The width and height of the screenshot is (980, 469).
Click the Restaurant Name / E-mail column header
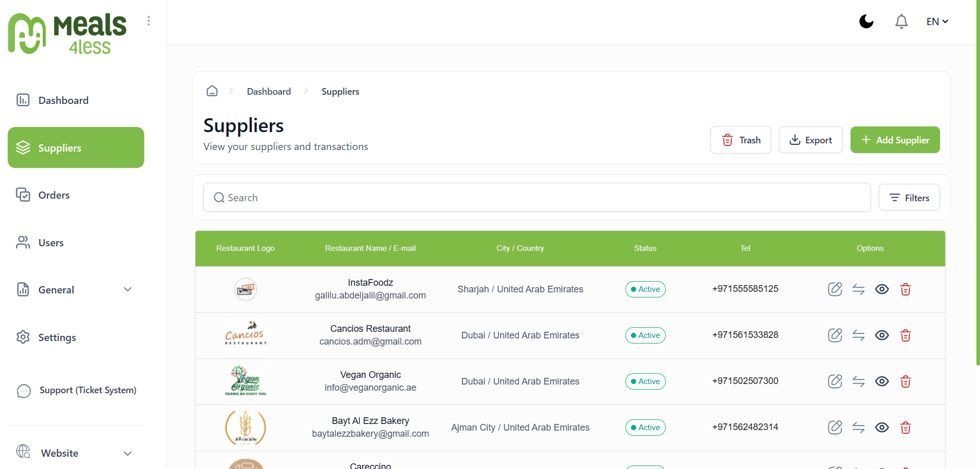coord(371,248)
